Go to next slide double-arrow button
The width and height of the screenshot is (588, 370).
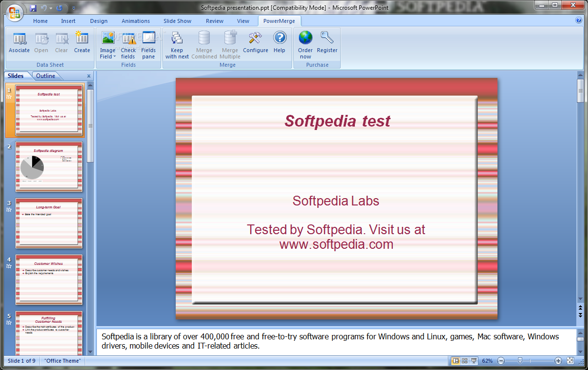pyautogui.click(x=580, y=315)
